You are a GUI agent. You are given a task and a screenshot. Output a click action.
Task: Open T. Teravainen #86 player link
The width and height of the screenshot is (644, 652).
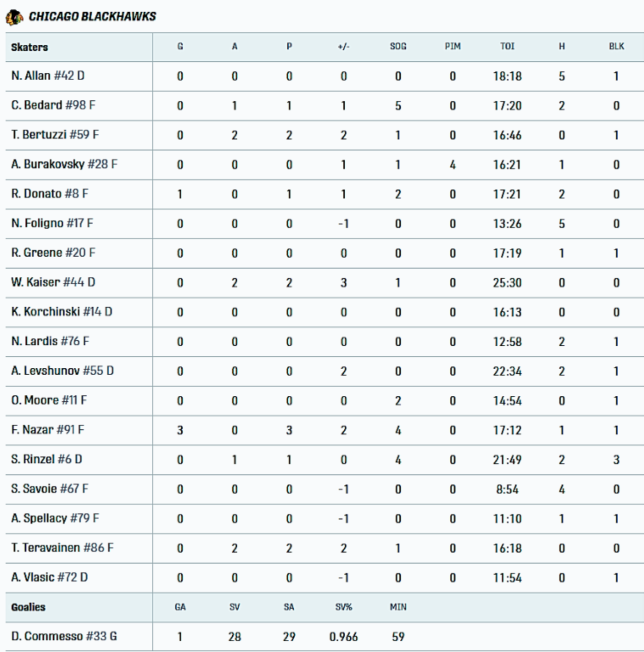coord(63,547)
